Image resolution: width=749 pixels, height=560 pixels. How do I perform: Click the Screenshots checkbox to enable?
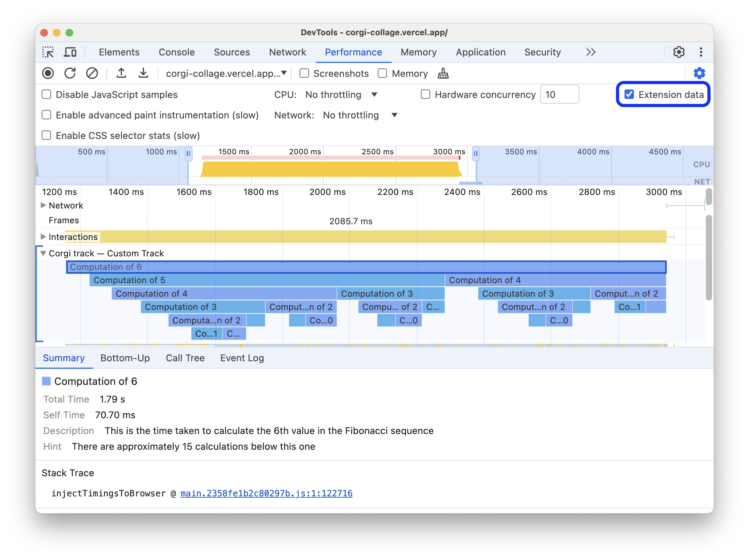pyautogui.click(x=304, y=73)
